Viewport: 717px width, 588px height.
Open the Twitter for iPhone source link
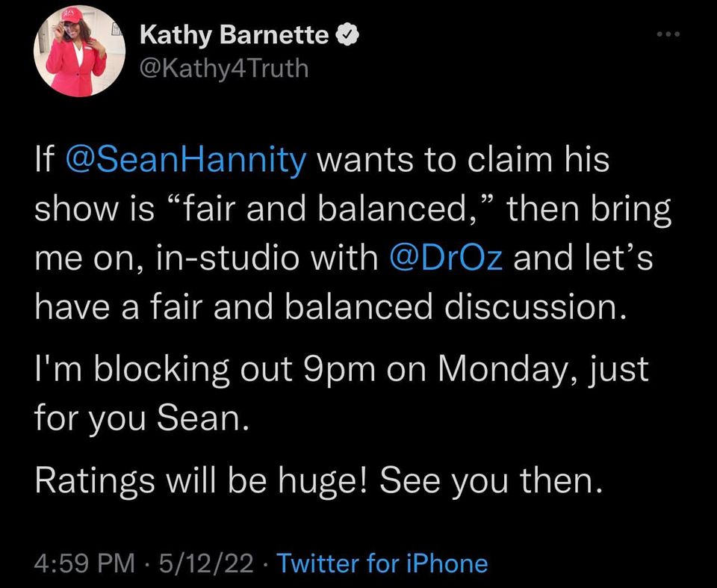click(382, 563)
